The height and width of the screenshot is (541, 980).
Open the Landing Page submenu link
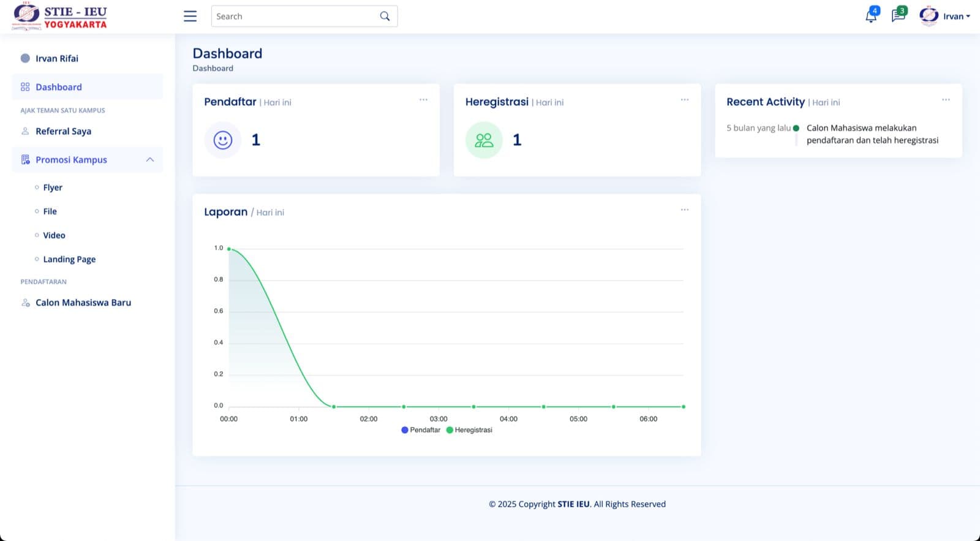point(69,259)
